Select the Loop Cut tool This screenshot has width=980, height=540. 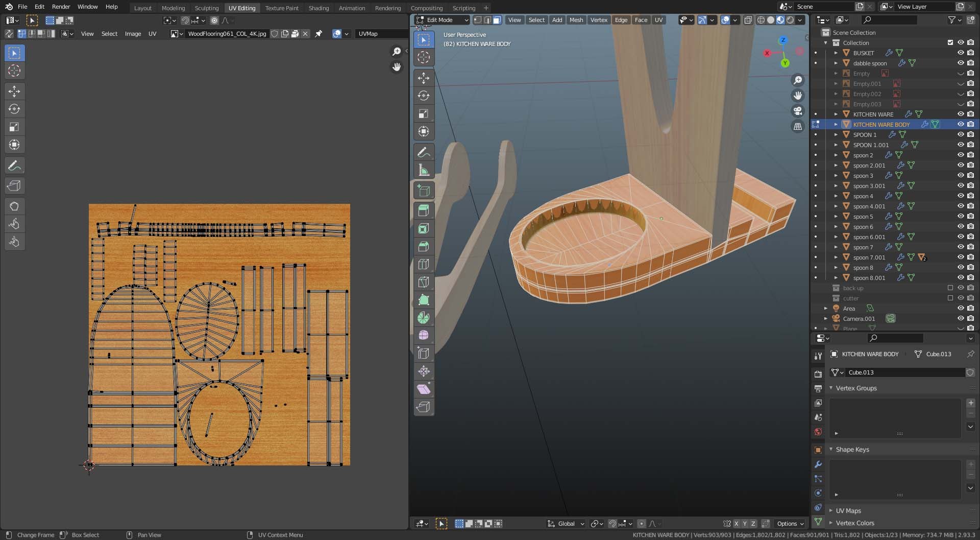click(424, 264)
